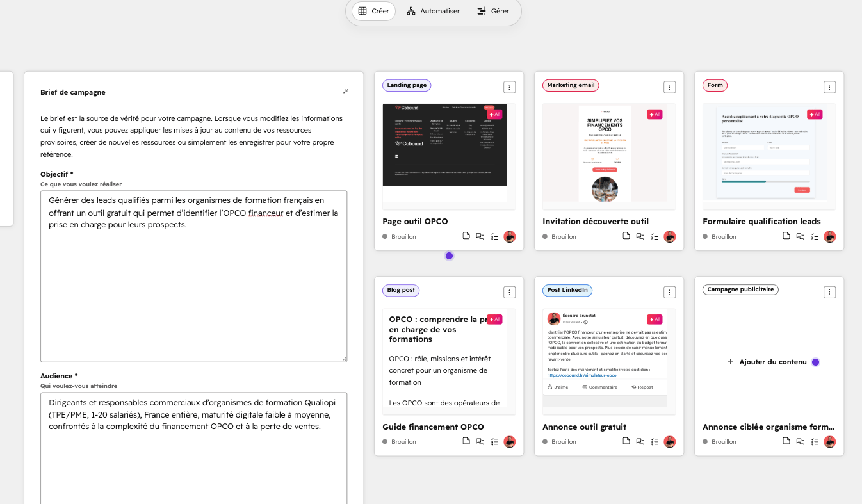Viewport: 862px width, 504px height.
Task: Click comments icon on Invitation découverte outil card
Action: coord(640,236)
